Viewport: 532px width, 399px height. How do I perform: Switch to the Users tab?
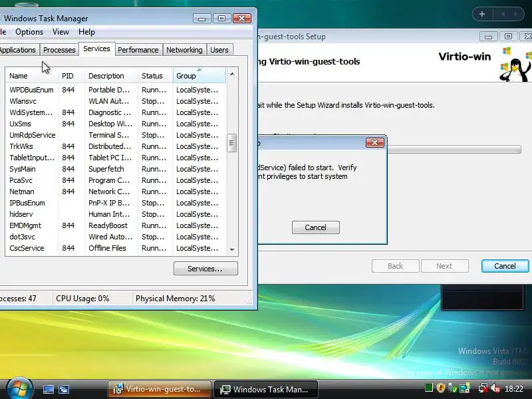click(x=219, y=50)
